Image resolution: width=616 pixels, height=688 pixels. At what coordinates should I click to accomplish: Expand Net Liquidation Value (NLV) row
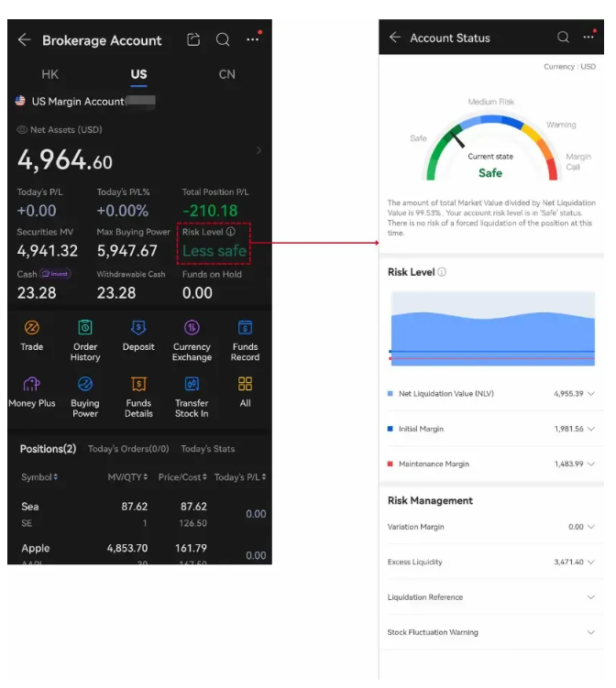click(x=490, y=394)
